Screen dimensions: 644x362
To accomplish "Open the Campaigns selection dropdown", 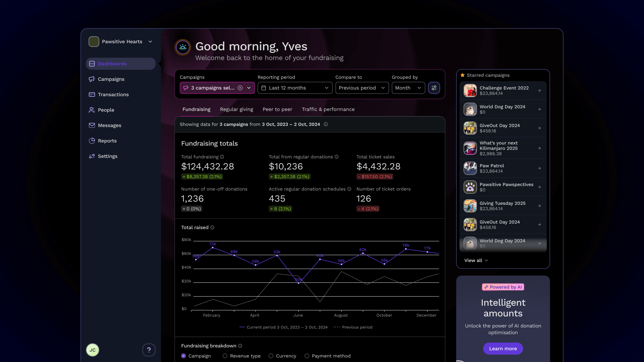I will [217, 88].
